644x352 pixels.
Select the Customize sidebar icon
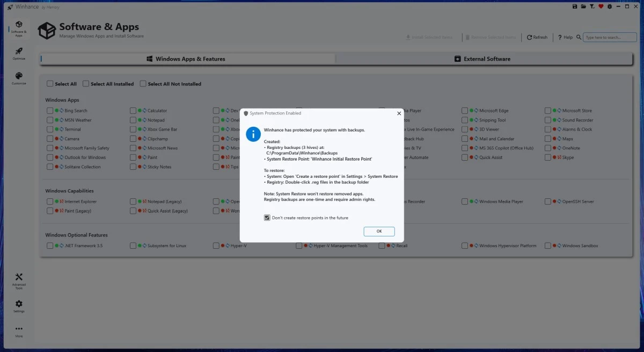pos(19,78)
